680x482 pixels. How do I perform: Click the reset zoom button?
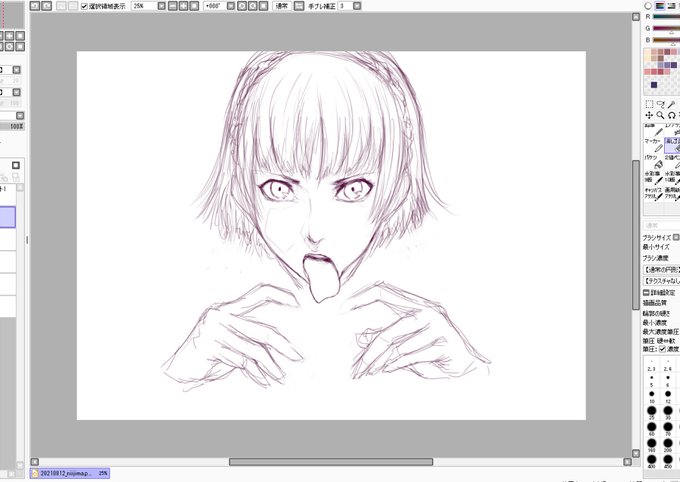point(194,6)
